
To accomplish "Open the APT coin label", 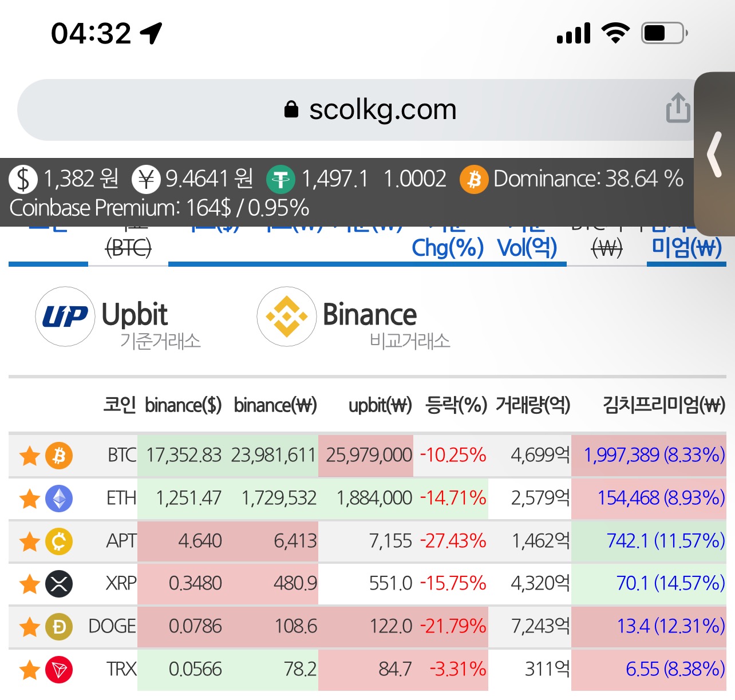I will pyautogui.click(x=121, y=541).
